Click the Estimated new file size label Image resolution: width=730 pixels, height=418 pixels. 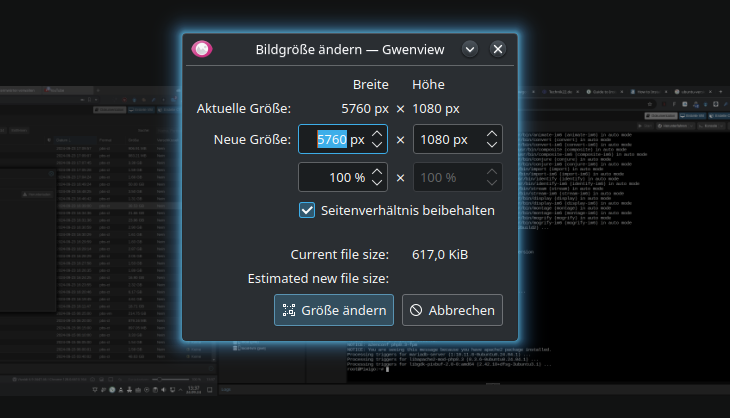[x=318, y=278]
